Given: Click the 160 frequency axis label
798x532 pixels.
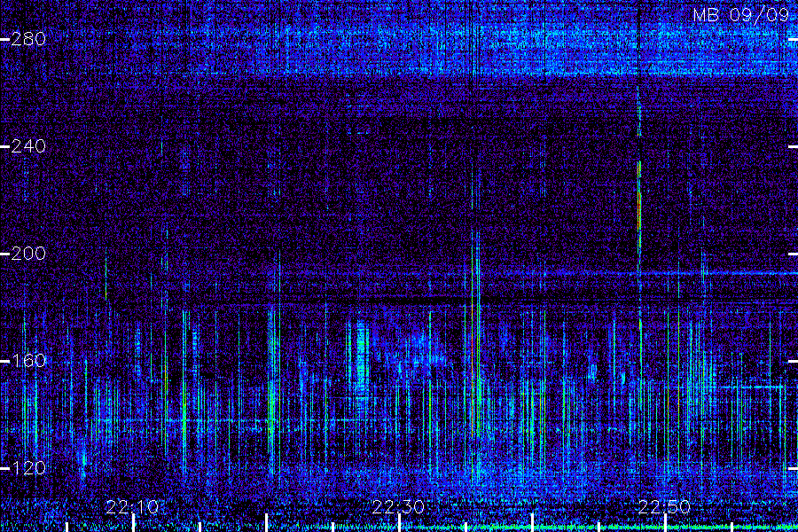Looking at the screenshot, I should pyautogui.click(x=28, y=361).
